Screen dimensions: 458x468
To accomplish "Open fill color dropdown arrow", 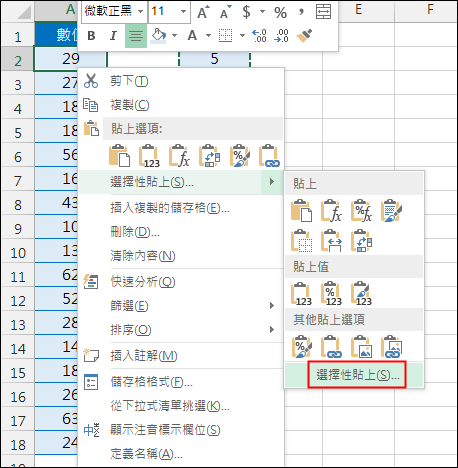I will click(x=174, y=35).
